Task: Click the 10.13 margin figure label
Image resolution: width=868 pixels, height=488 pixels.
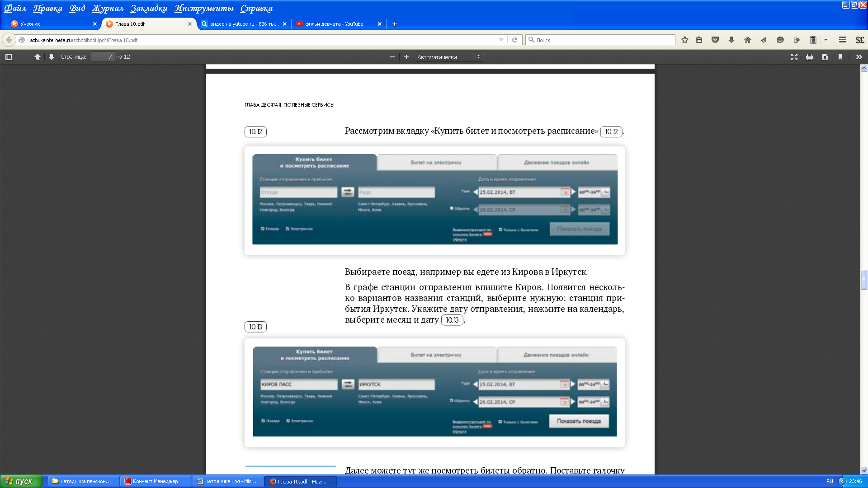Action: pos(255,327)
